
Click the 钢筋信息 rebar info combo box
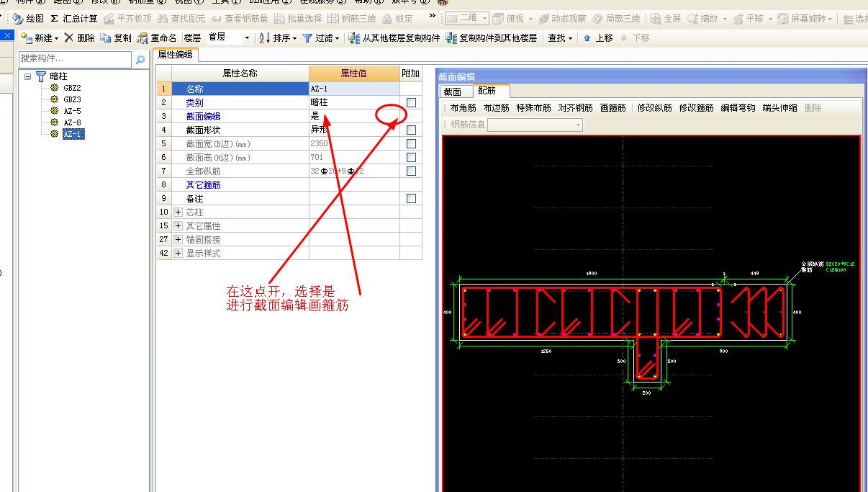(533, 122)
